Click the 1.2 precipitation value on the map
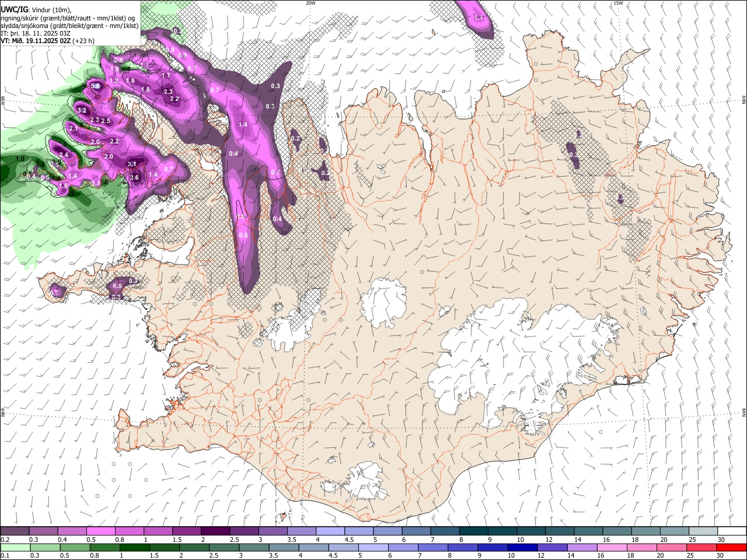The width and height of the screenshot is (747, 560). [114, 80]
